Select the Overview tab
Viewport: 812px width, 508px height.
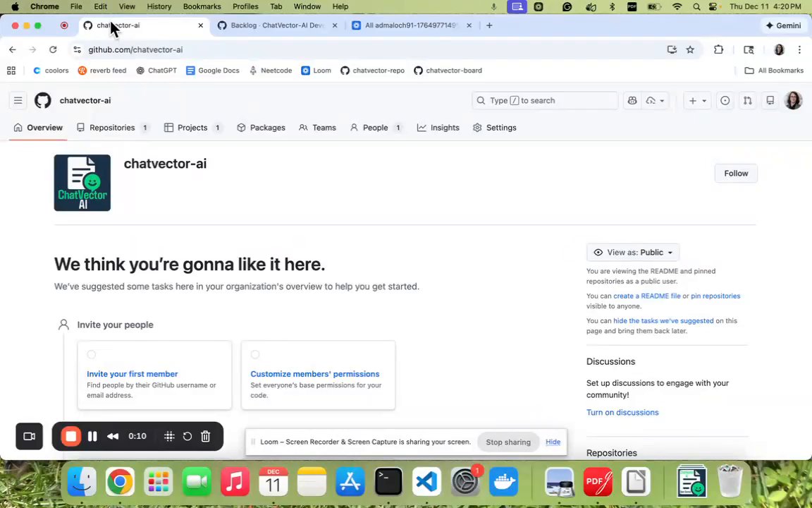(38, 128)
